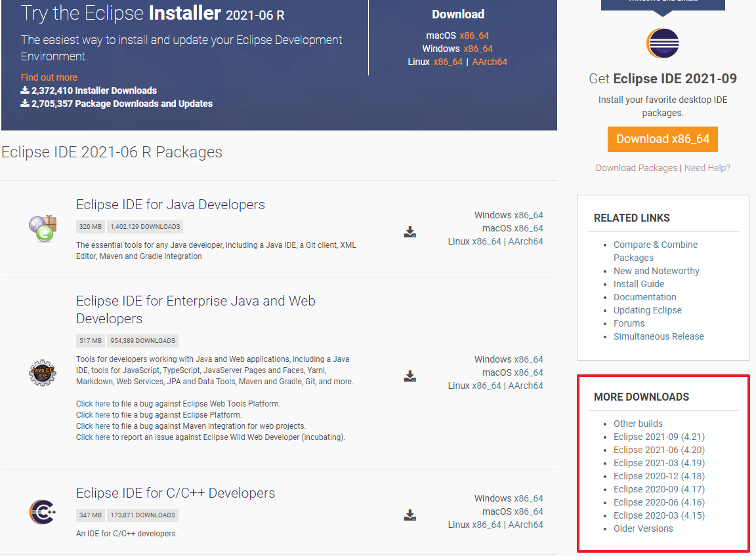Open Older Versions link
Image resolution: width=756 pixels, height=556 pixels.
pyautogui.click(x=643, y=528)
